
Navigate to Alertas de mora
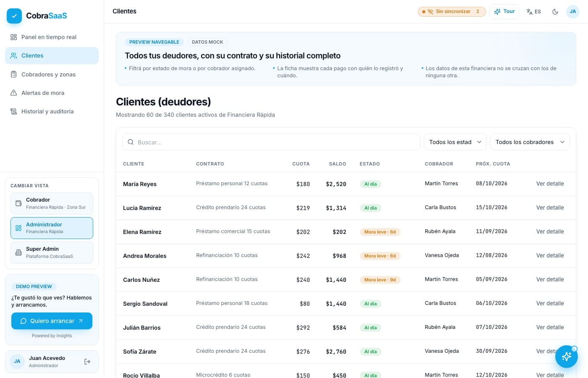pos(52,93)
